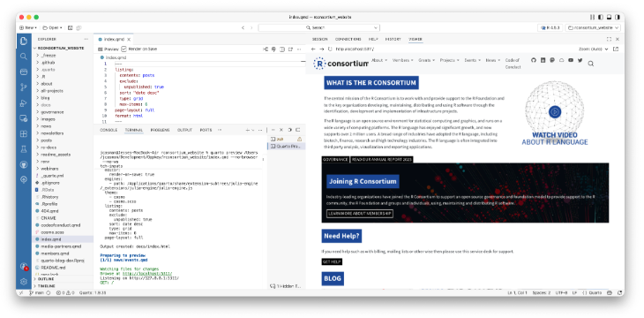Viewport: 644px width, 318px height.
Task: Switch to the Help tab
Action: point(373,40)
